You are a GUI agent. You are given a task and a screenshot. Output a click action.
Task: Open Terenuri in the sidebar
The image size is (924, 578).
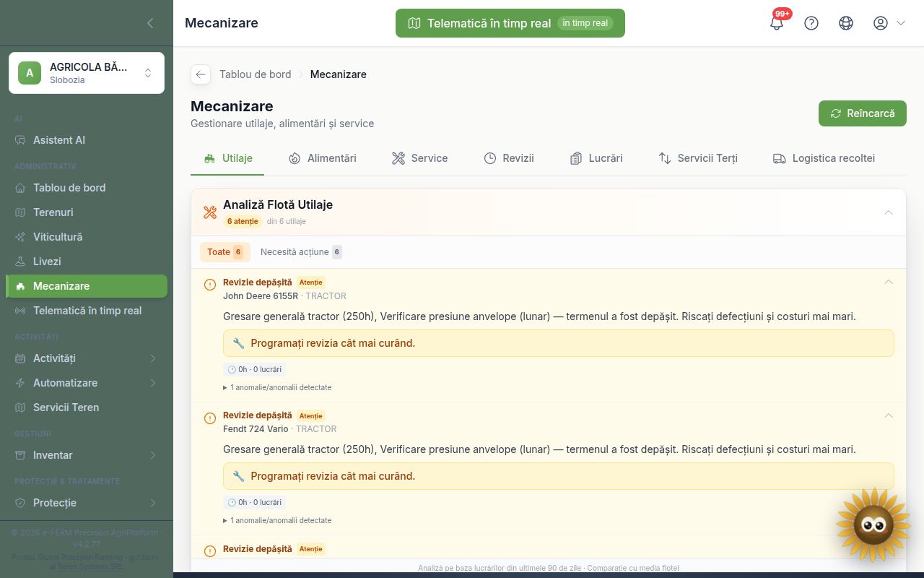coord(87,212)
